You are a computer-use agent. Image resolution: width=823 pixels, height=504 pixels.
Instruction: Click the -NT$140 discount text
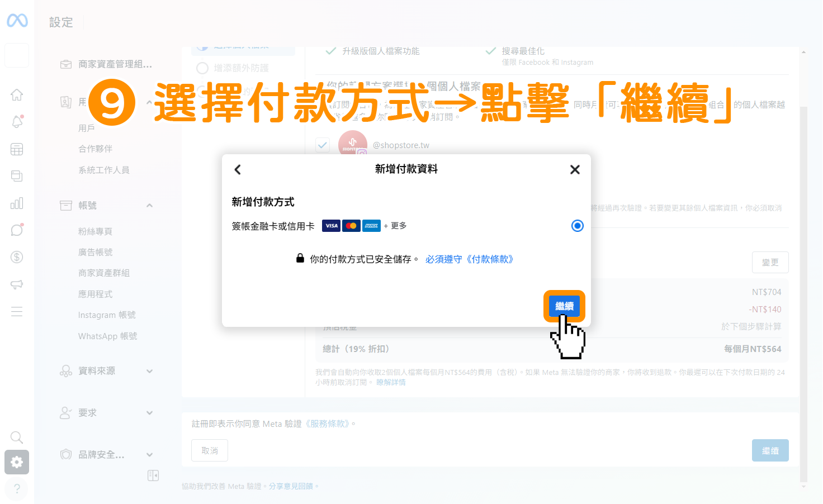[765, 310]
